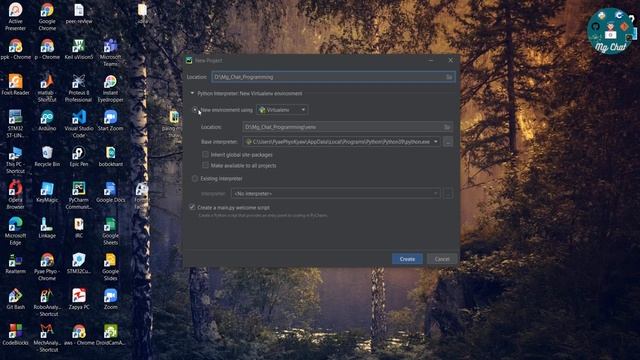The height and width of the screenshot is (360, 640).
Task: Select the Existing interpreter radio button
Action: pyautogui.click(x=195, y=178)
